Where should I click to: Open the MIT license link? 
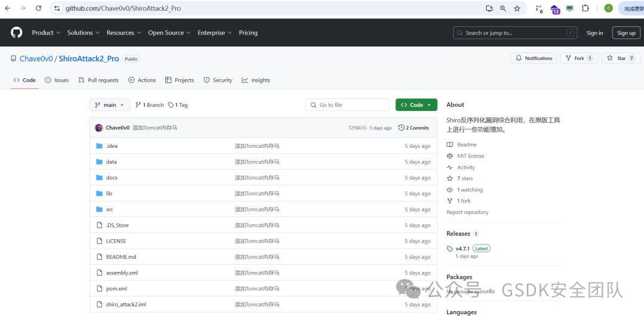[x=465, y=156]
